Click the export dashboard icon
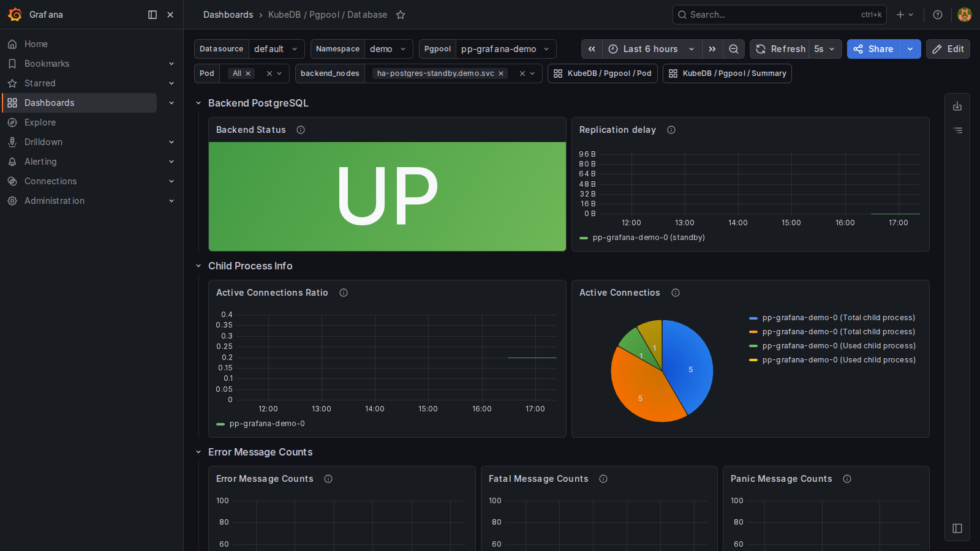This screenshot has width=980, height=551. coord(957,107)
